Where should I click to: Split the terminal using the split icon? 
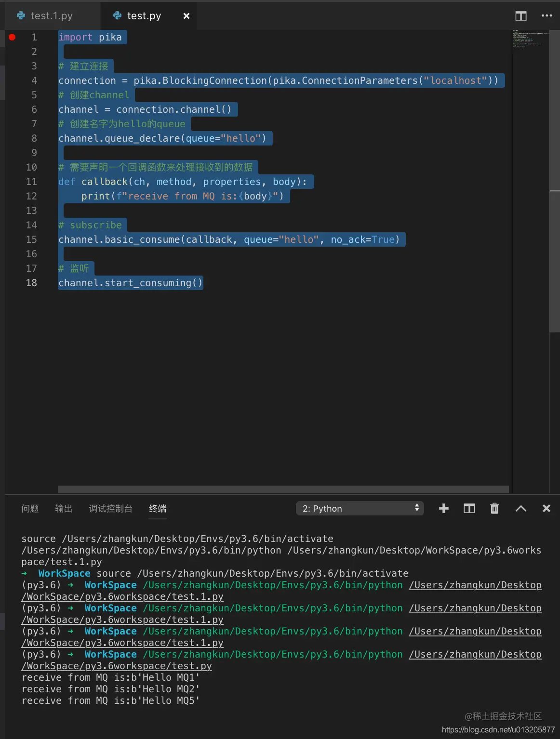tap(469, 508)
